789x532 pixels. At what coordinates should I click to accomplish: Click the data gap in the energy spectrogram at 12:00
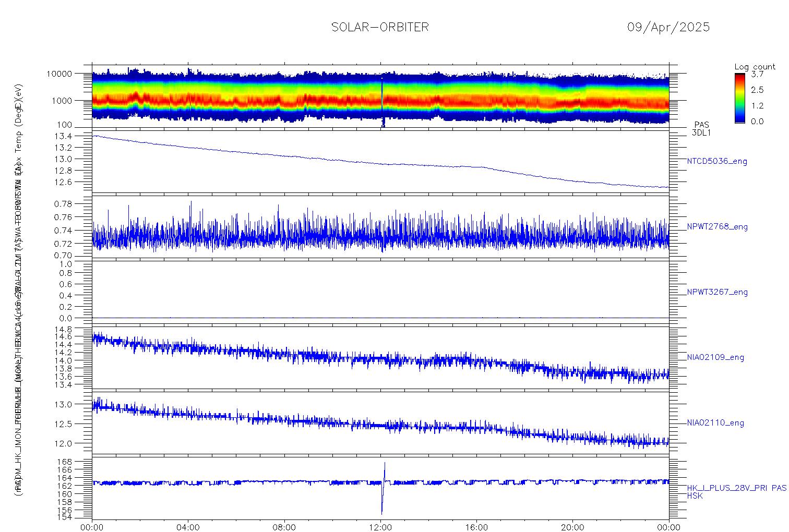[x=382, y=103]
